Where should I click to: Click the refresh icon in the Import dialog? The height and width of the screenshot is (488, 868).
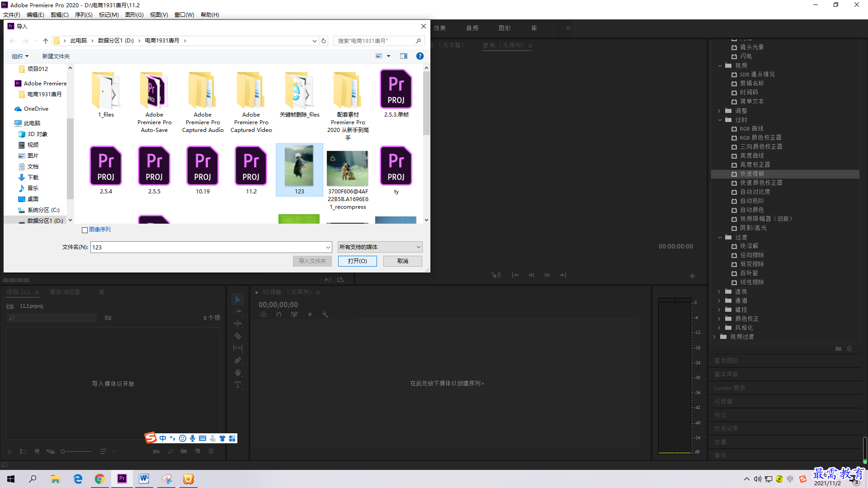(324, 41)
